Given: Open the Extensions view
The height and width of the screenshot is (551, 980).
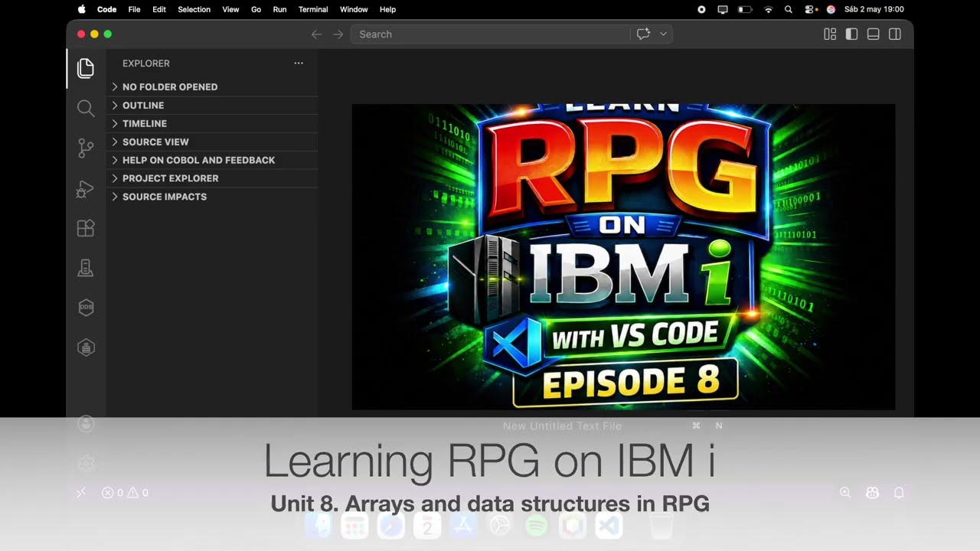Looking at the screenshot, I should tap(86, 228).
